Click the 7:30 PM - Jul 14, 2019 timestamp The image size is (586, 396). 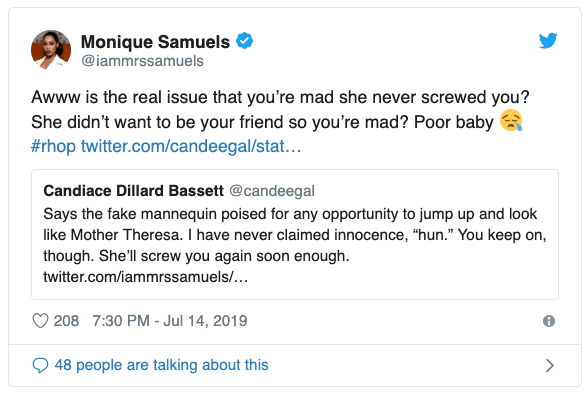coord(170,321)
